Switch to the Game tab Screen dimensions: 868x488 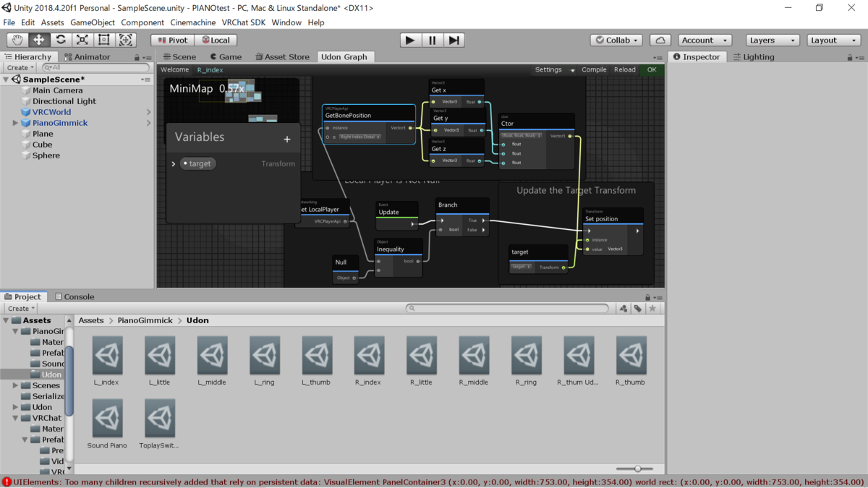pyautogui.click(x=226, y=56)
